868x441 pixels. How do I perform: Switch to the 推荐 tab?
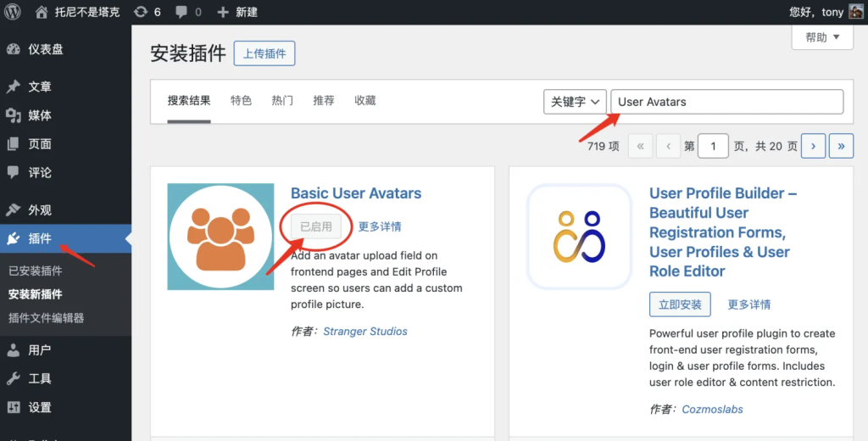point(324,101)
